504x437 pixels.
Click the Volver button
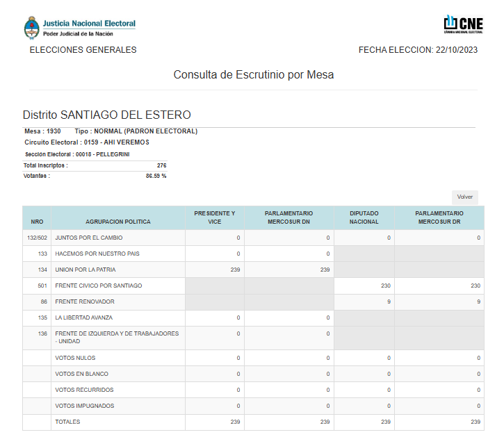(465, 197)
